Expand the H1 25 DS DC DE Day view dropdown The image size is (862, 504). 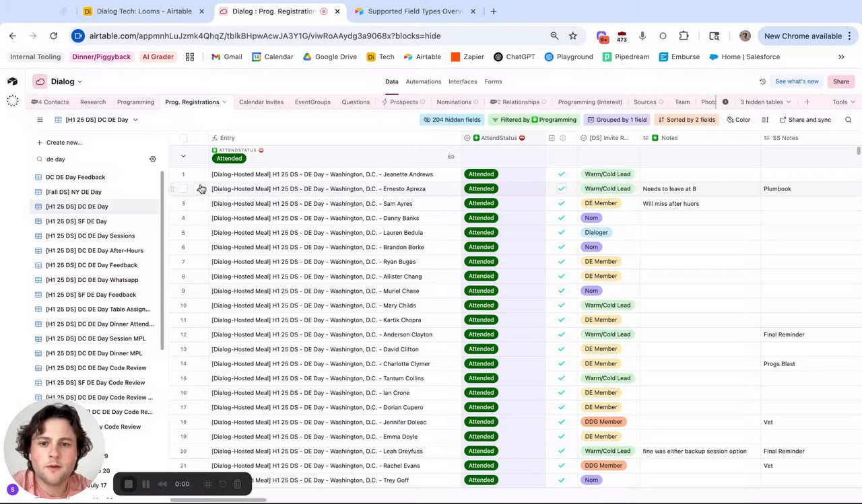coord(97,120)
